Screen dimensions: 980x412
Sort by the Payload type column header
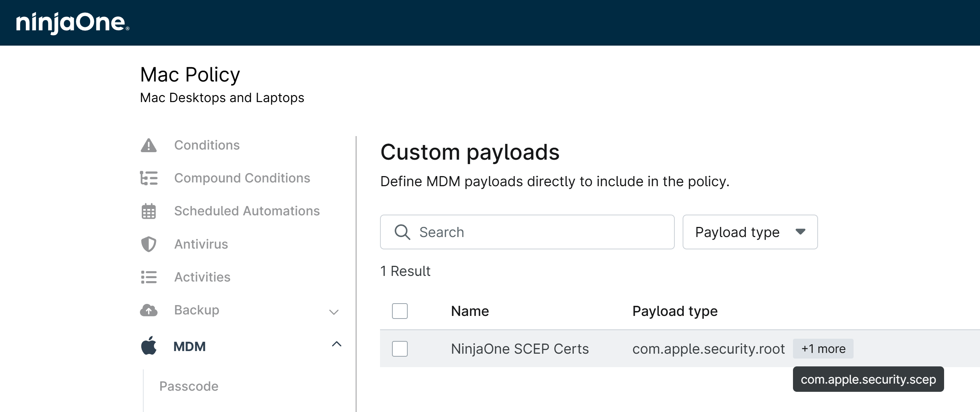click(675, 311)
